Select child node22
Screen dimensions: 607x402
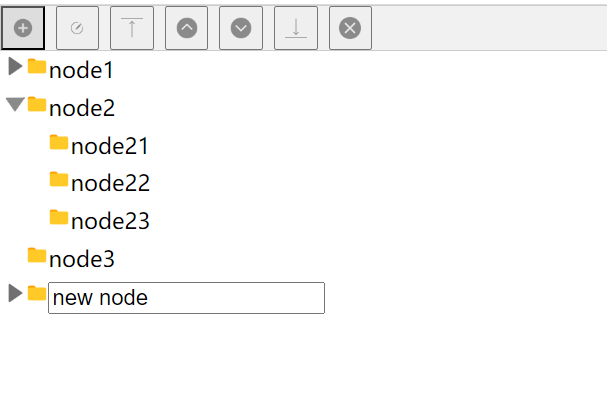pos(110,183)
